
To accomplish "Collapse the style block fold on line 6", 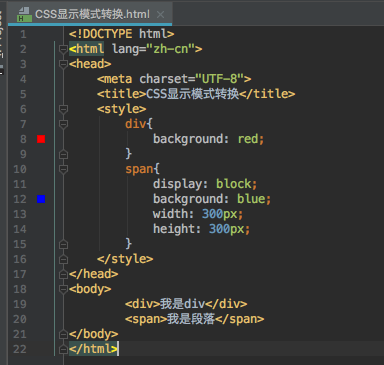I will 63,109.
